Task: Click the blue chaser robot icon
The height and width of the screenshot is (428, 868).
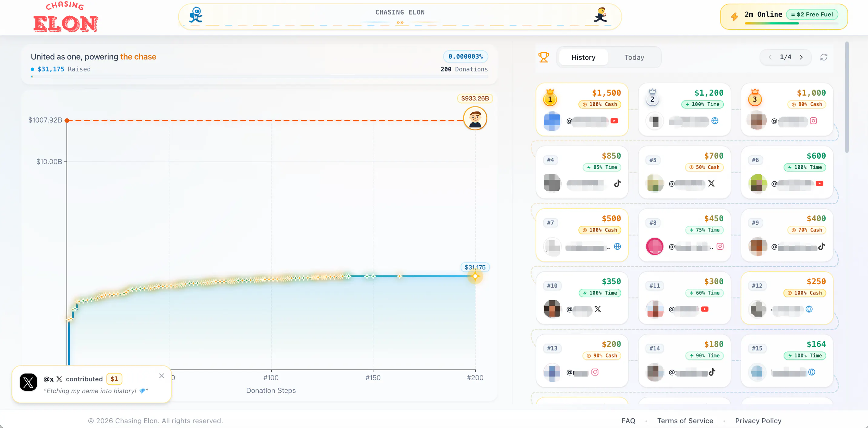Action: tap(196, 15)
